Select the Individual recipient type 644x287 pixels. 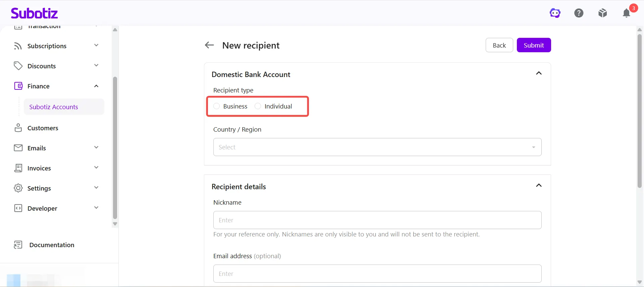258,106
